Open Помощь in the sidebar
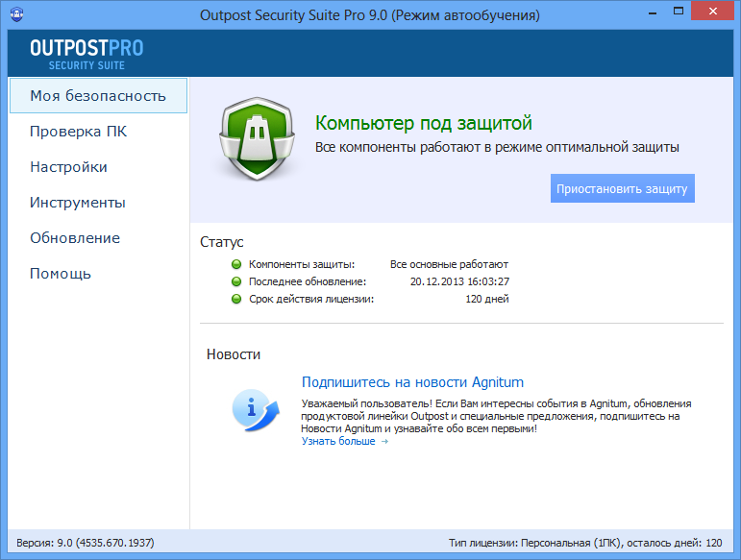Viewport: 741px width, 560px height. point(60,274)
